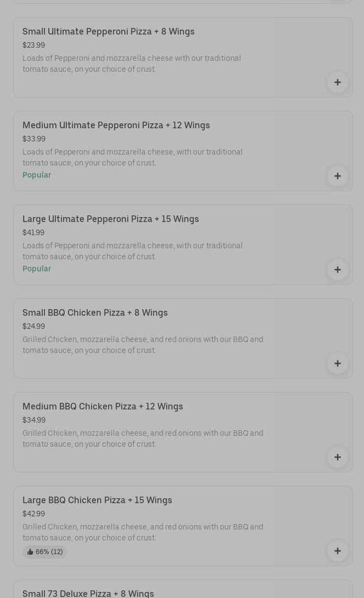Open Small BBQ Chicken Pizza + 8 Wings title

coord(95,312)
